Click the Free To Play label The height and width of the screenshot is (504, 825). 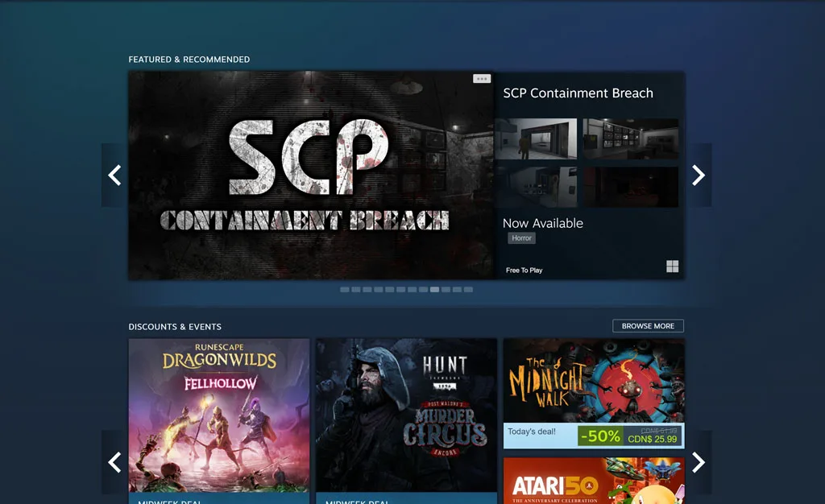coord(524,271)
